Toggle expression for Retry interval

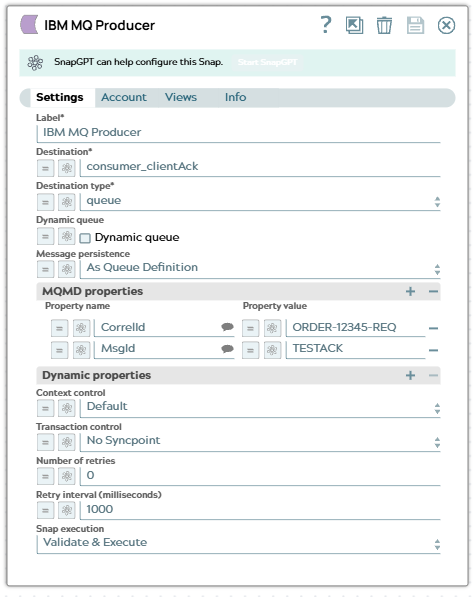click(45, 510)
